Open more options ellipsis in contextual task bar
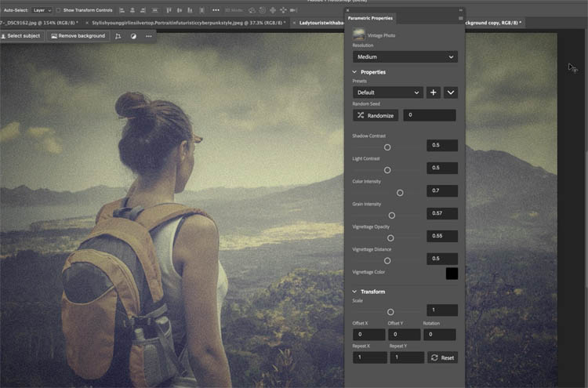 149,36
